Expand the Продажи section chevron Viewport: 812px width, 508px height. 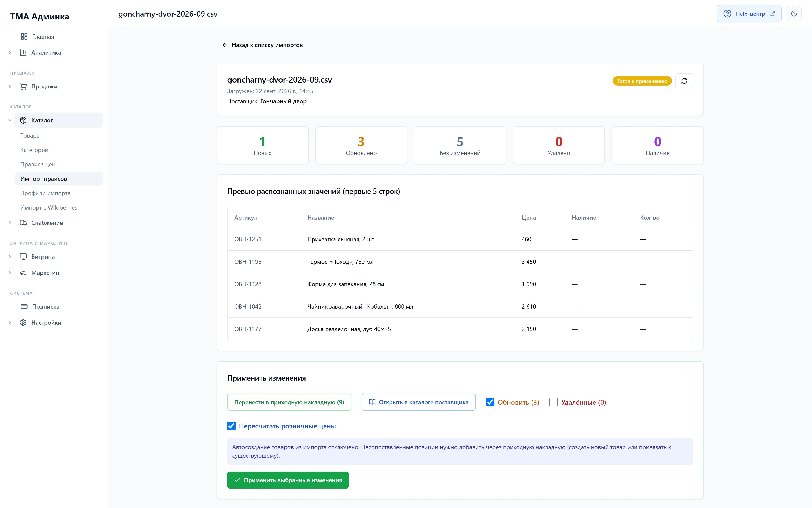pyautogui.click(x=10, y=86)
